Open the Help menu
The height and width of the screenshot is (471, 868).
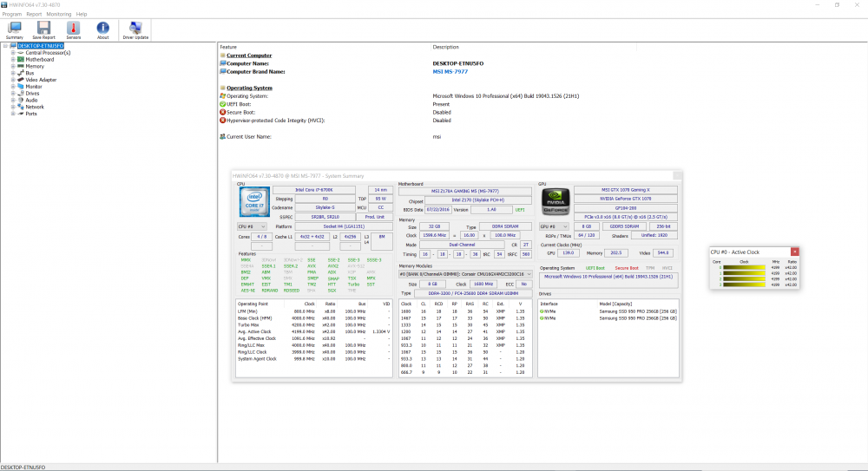(x=82, y=15)
